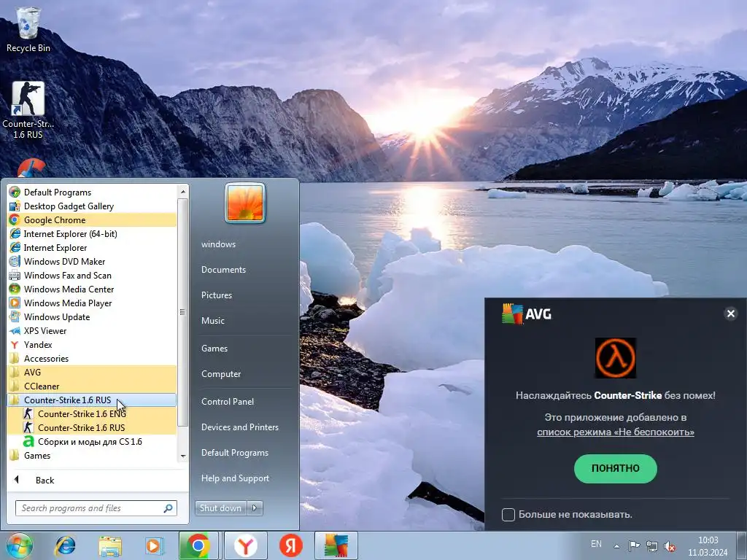Open the Shut down options arrow

point(255,508)
